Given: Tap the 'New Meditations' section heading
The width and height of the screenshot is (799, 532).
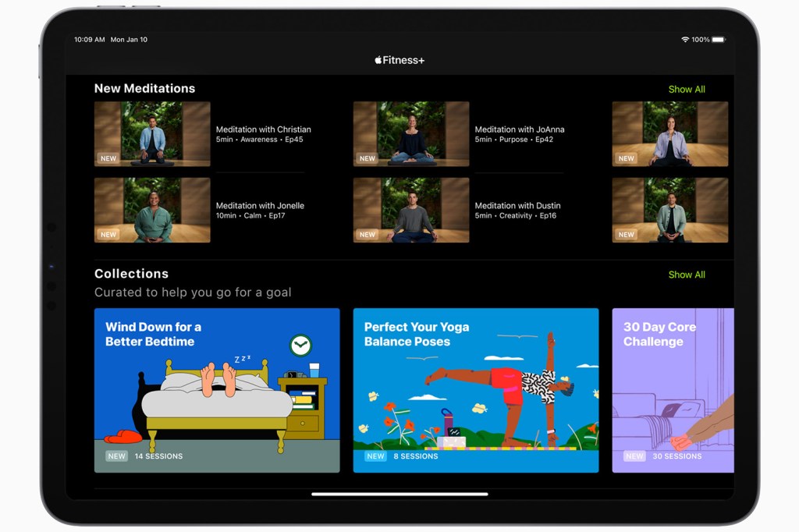Looking at the screenshot, I should click(x=144, y=89).
